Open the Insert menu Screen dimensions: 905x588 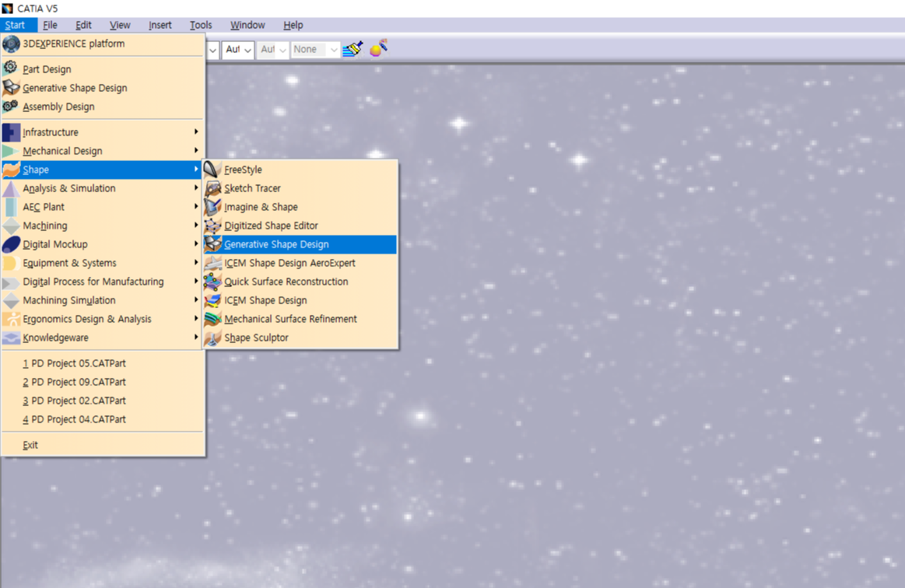coord(160,25)
